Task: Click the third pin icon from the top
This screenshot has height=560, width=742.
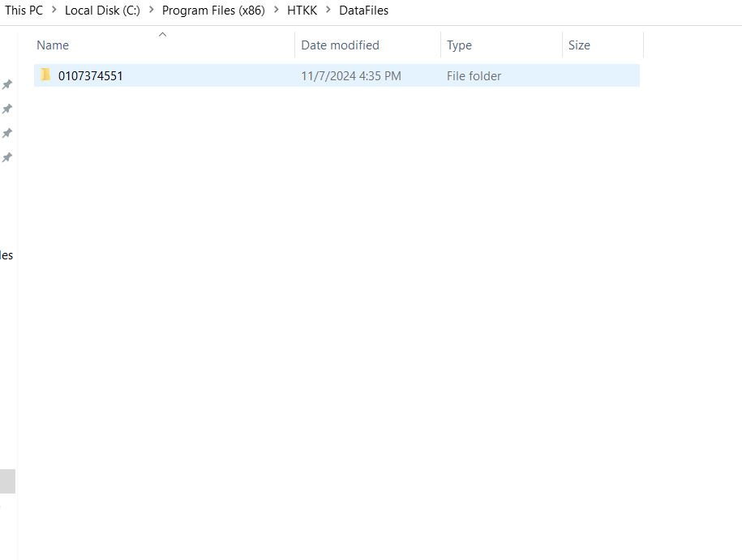Action: click(7, 133)
